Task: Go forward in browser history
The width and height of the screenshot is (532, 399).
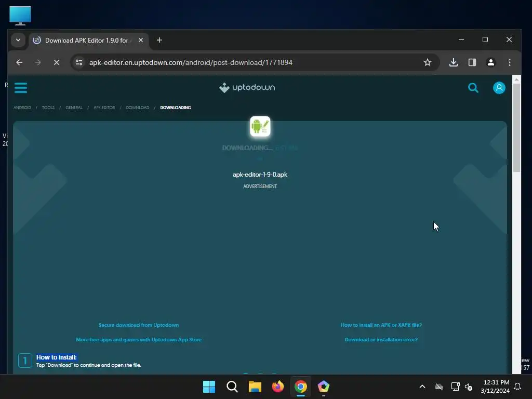Action: tap(37, 62)
